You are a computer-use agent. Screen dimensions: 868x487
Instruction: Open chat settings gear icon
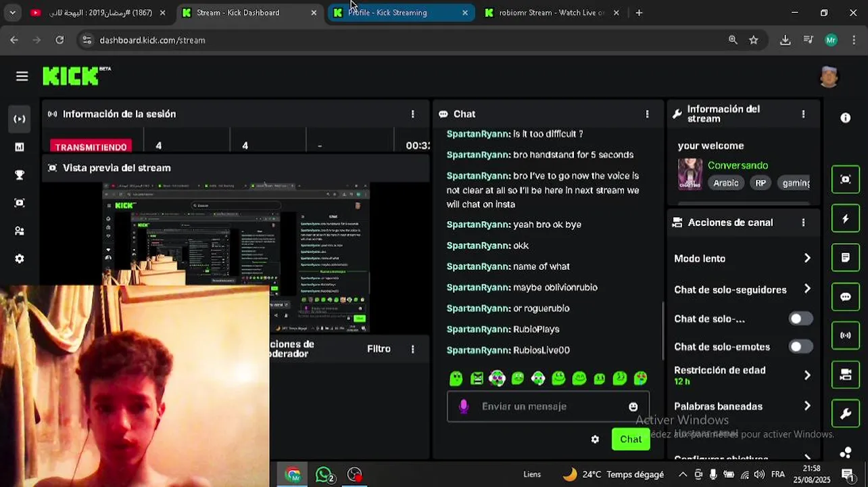(595, 440)
